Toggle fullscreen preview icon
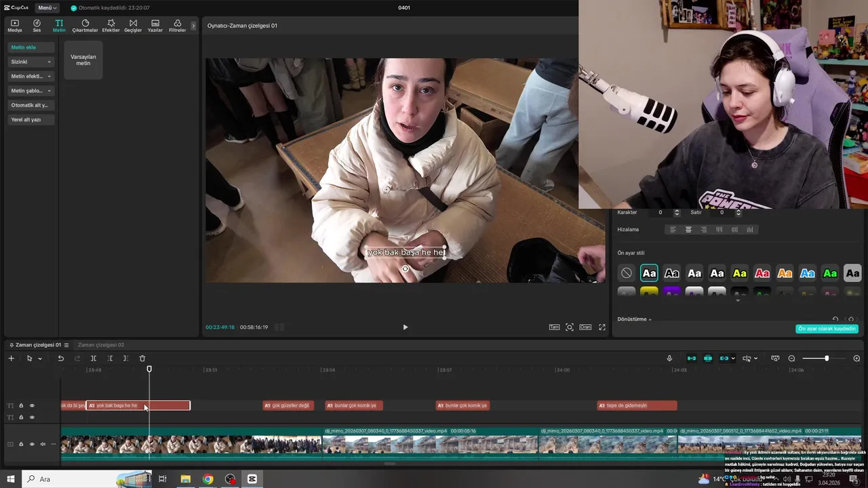Image resolution: width=868 pixels, height=488 pixels. coord(601,327)
